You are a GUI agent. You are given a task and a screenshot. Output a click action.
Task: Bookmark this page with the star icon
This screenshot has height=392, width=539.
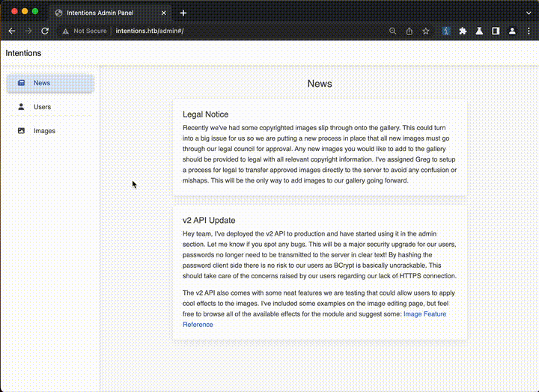click(x=426, y=31)
